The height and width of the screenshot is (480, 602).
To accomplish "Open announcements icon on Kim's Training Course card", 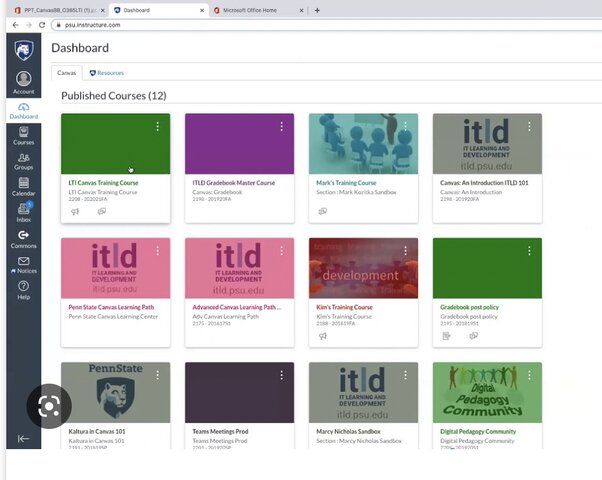I will pyautogui.click(x=322, y=336).
